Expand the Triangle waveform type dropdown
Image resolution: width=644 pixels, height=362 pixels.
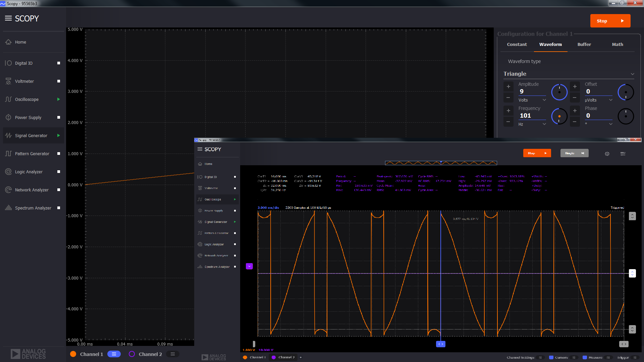pos(569,74)
